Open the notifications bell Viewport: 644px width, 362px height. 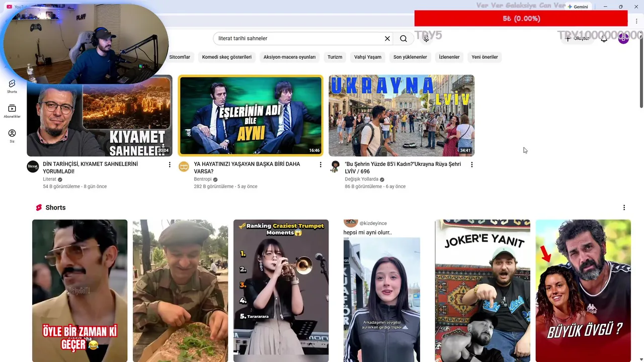604,39
